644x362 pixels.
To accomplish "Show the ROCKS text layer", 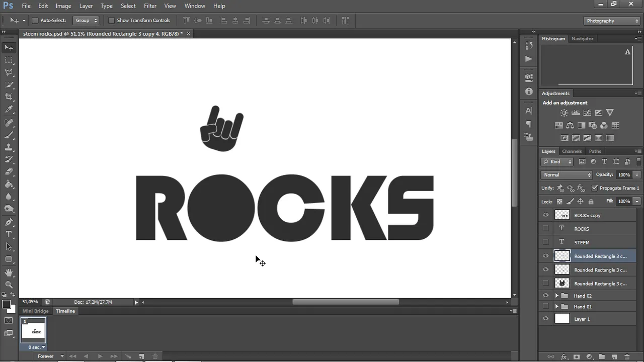I will coord(545,229).
